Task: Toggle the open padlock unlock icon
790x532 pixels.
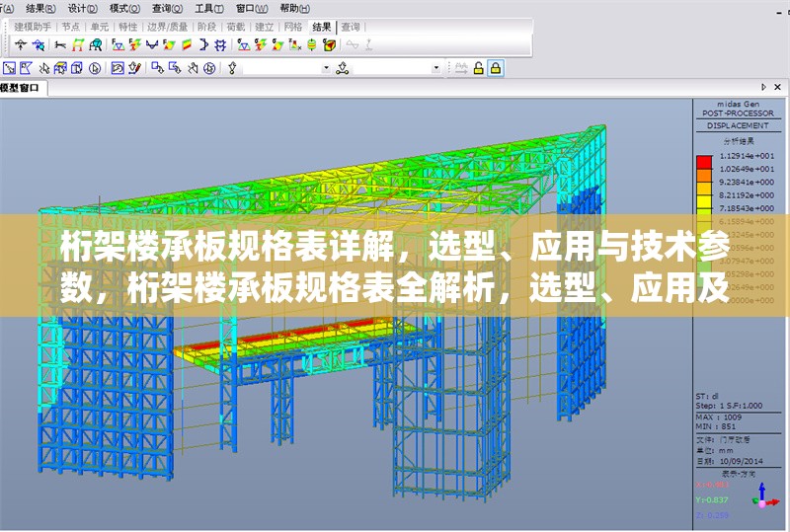Action: pyautogui.click(x=478, y=68)
